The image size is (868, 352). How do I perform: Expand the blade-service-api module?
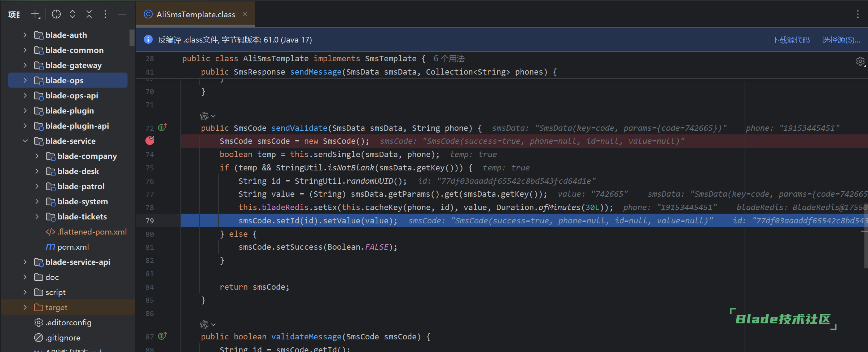(25, 262)
